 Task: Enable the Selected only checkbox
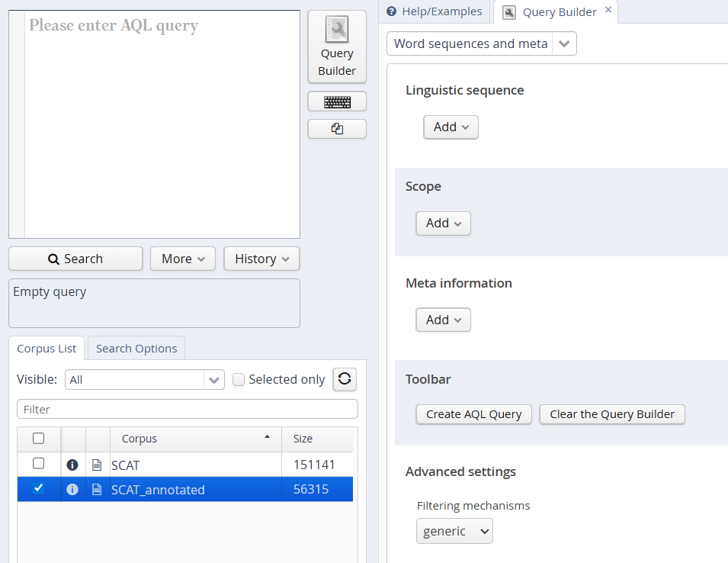click(239, 379)
